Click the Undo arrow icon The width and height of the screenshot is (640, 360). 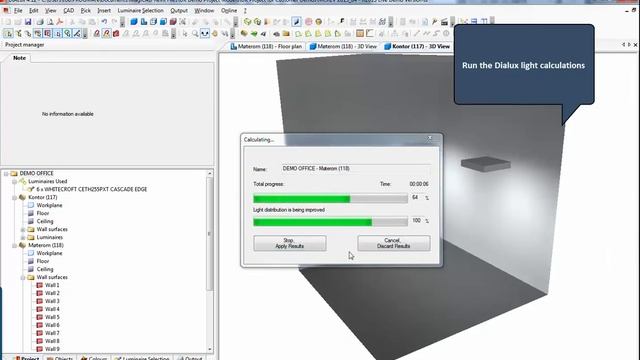[104, 22]
